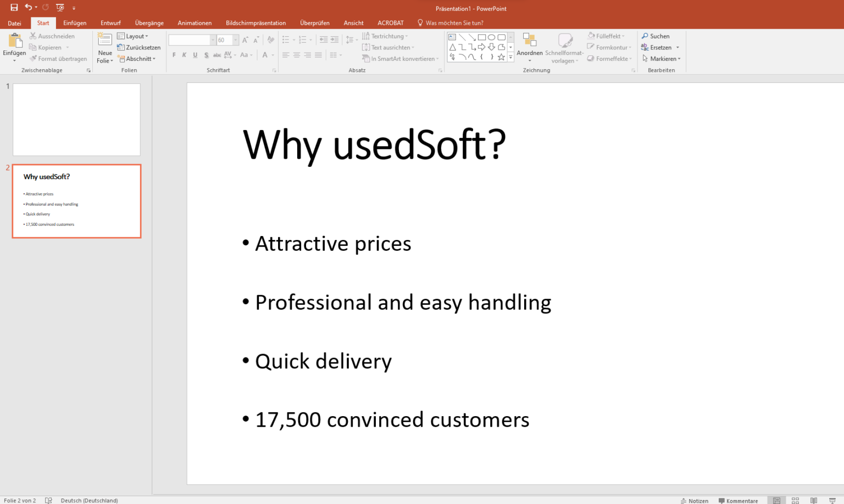Select slide 1 thumbnail
The width and height of the screenshot is (844, 504).
(76, 119)
